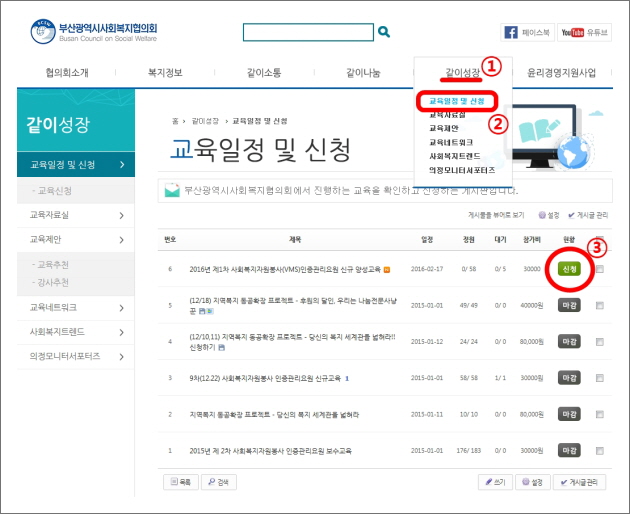Image resolution: width=630 pixels, height=514 pixels.
Task: Click the 검색 search button at bottom
Action: coord(219,482)
